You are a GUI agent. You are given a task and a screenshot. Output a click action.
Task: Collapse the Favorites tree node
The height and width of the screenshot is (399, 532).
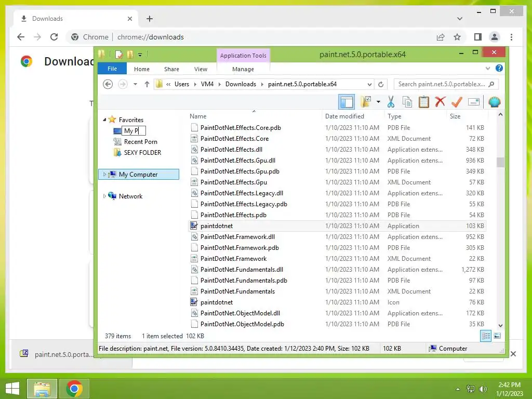click(x=104, y=119)
